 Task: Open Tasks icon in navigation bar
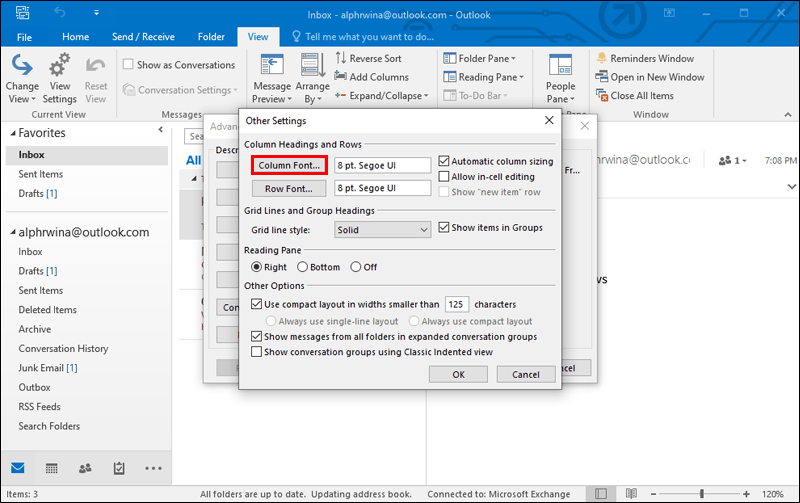point(119,468)
